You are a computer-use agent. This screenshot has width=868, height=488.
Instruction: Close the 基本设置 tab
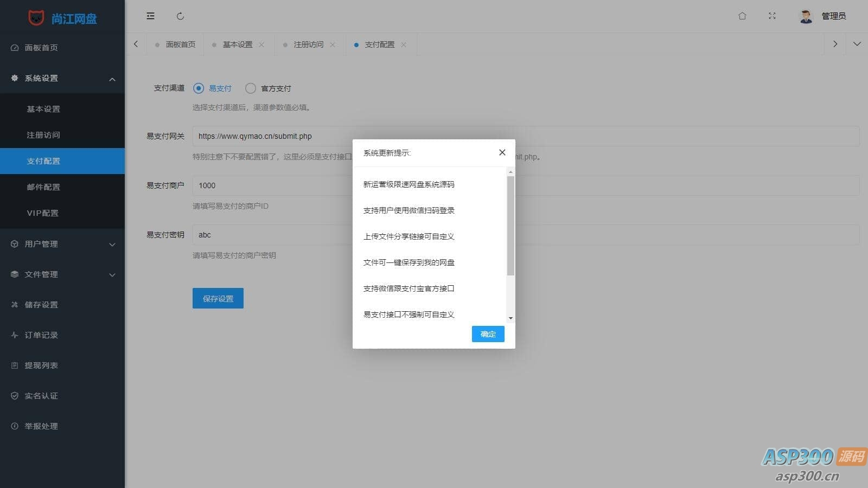click(261, 44)
